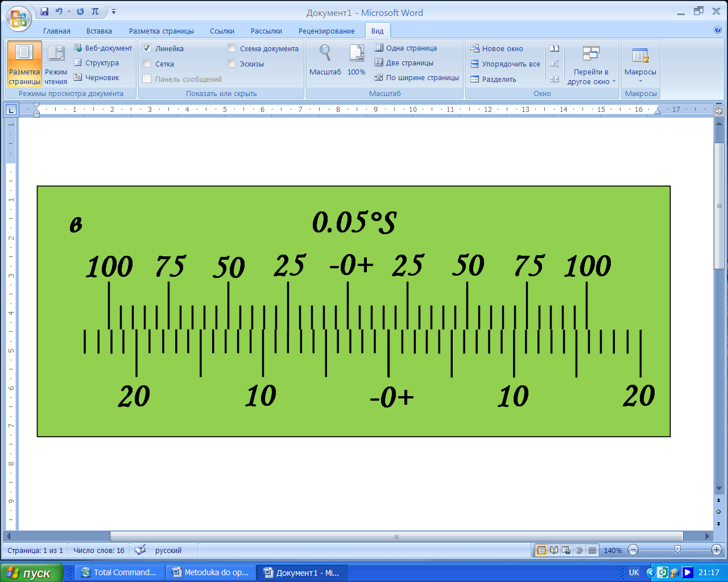This screenshot has width=728, height=582.
Task: Insert equation via the pi icon
Action: pos(95,11)
